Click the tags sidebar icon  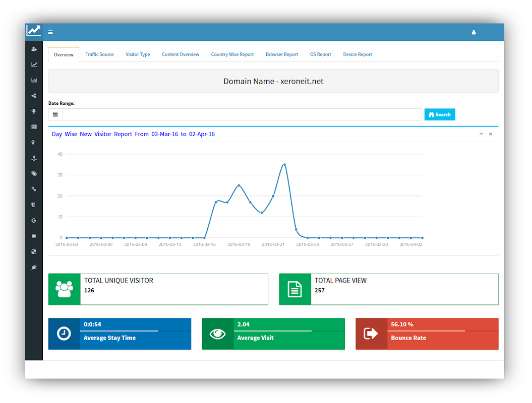click(x=34, y=174)
